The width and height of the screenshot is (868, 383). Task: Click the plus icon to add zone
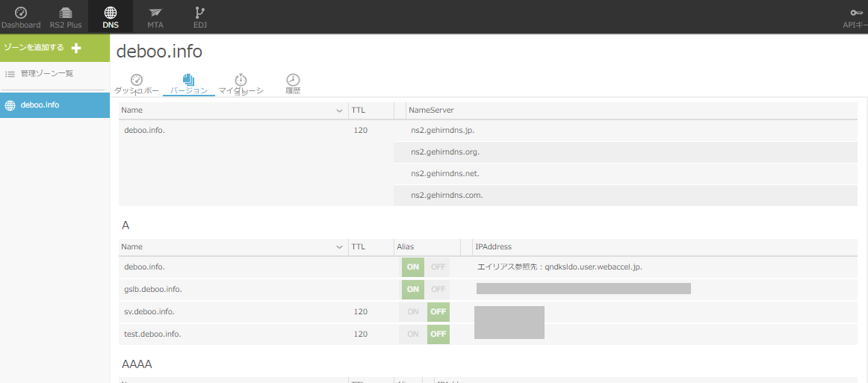(76, 48)
